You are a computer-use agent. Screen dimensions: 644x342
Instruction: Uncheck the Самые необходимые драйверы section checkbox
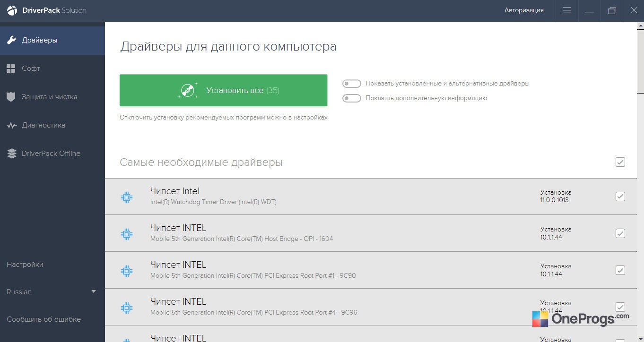pyautogui.click(x=620, y=162)
